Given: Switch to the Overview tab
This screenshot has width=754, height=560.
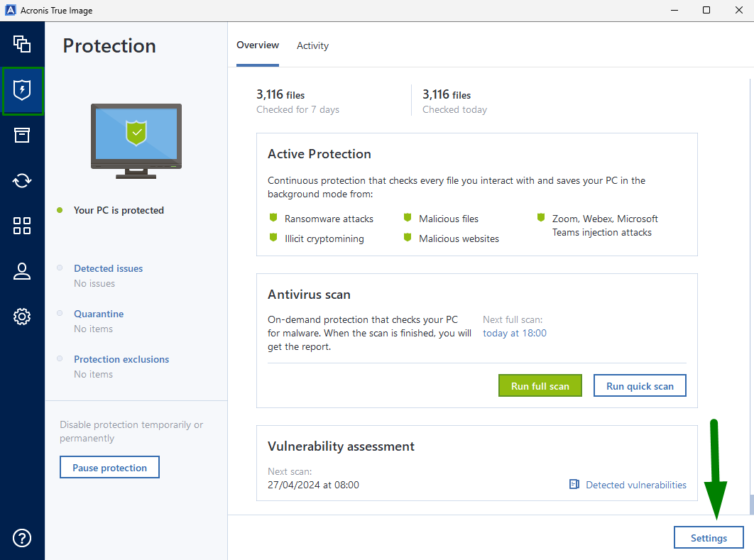Looking at the screenshot, I should click(x=258, y=45).
